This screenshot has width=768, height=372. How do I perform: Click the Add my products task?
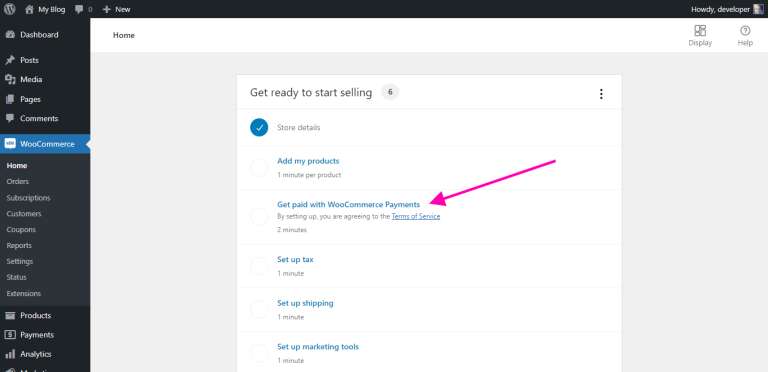308,161
